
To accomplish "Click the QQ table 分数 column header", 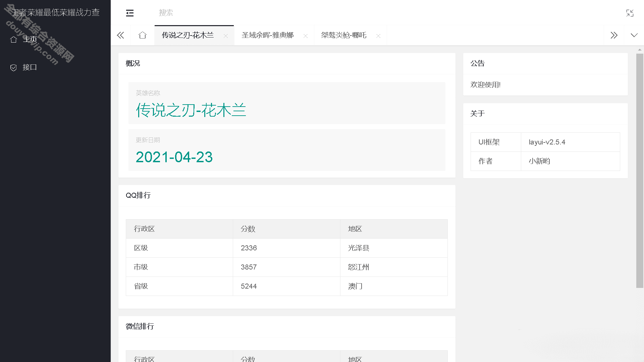I will pos(286,229).
